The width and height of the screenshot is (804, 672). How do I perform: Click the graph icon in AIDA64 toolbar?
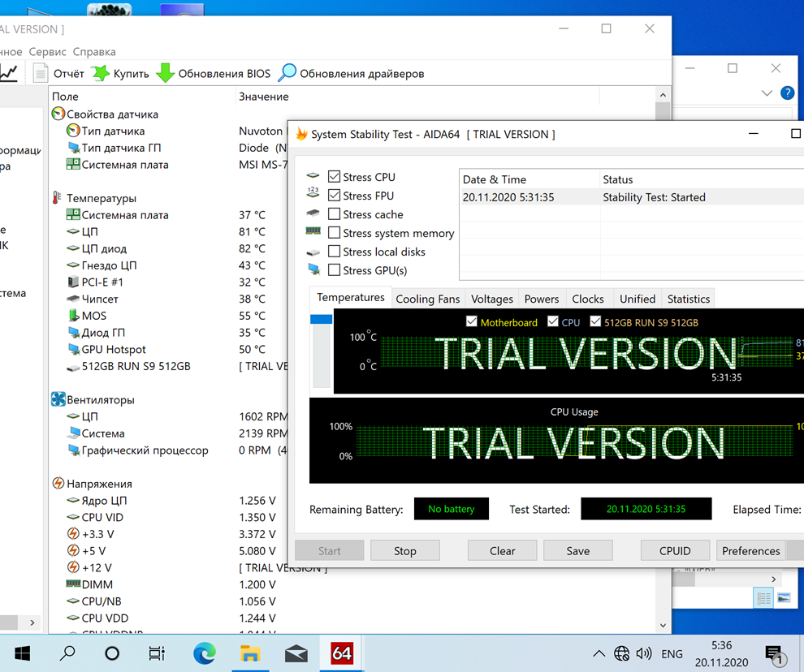[x=8, y=73]
